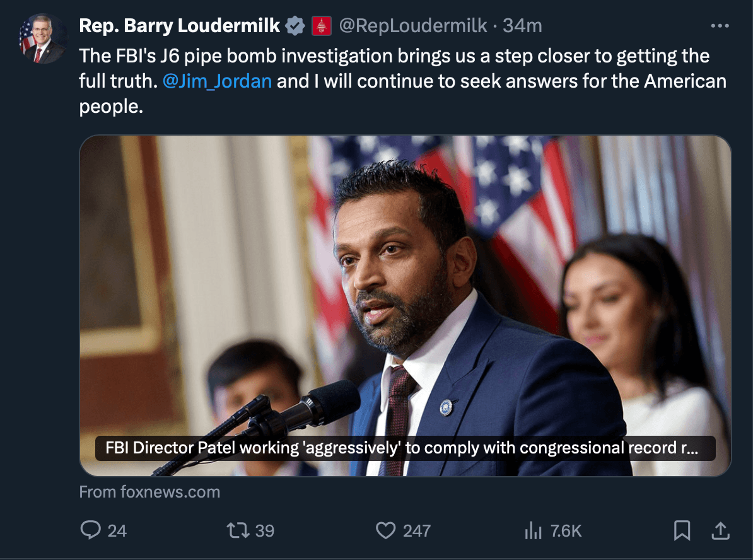Bookmark this tweet
This screenshot has width=753, height=560.
[x=682, y=530]
